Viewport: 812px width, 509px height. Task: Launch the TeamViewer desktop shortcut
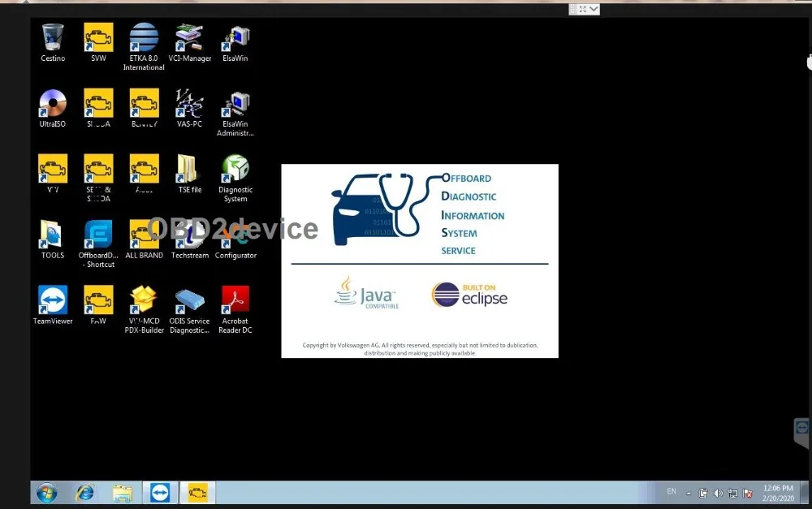(x=53, y=305)
